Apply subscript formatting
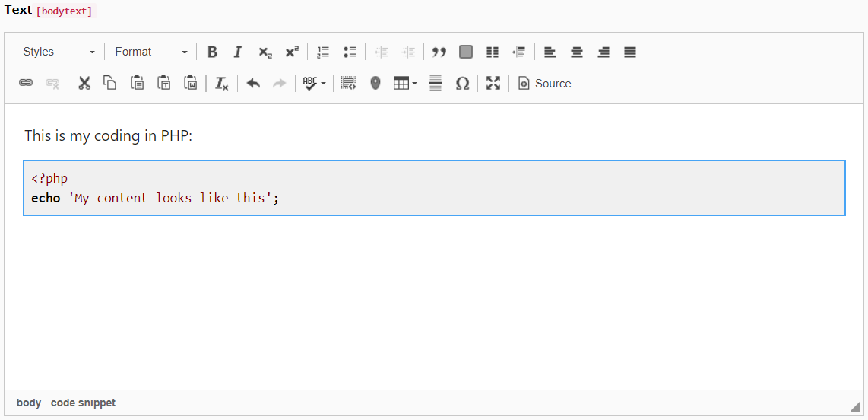The image size is (868, 420). pyautogui.click(x=265, y=52)
